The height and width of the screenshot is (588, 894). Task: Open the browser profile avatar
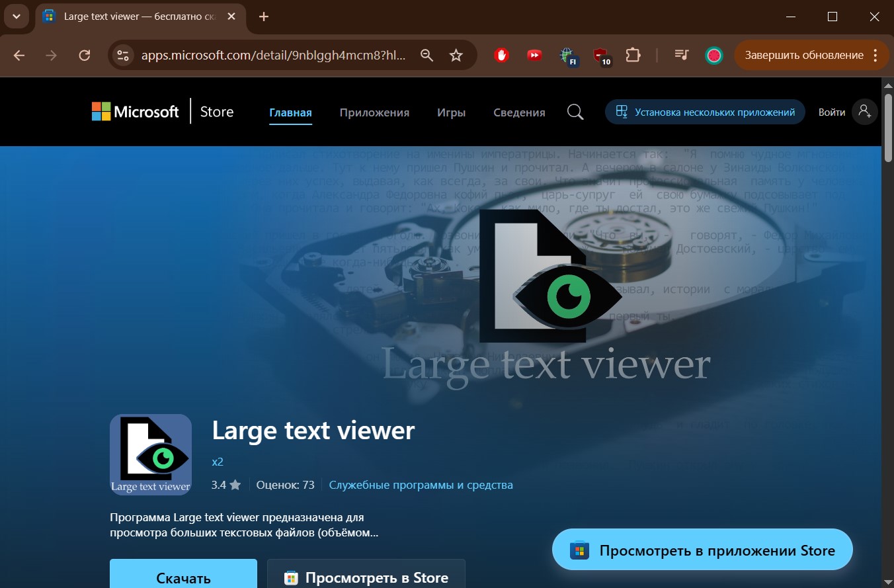pos(713,56)
